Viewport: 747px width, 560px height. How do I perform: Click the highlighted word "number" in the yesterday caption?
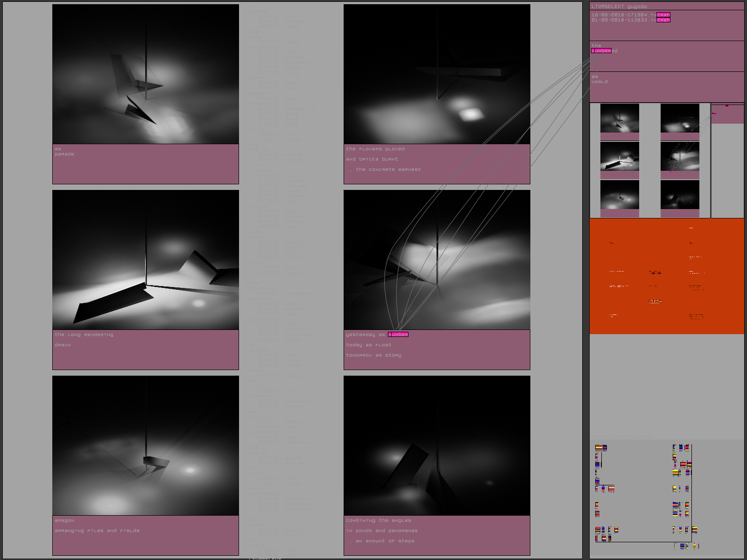click(398, 335)
